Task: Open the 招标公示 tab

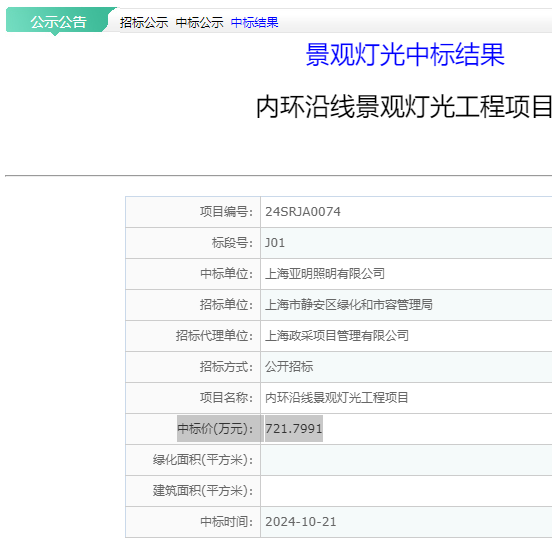Action: coord(144,23)
